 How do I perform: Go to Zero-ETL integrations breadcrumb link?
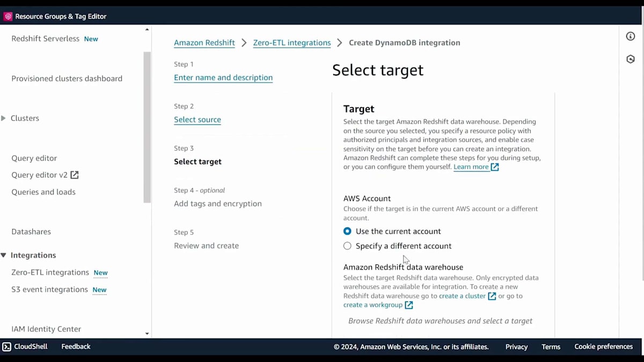click(x=292, y=43)
